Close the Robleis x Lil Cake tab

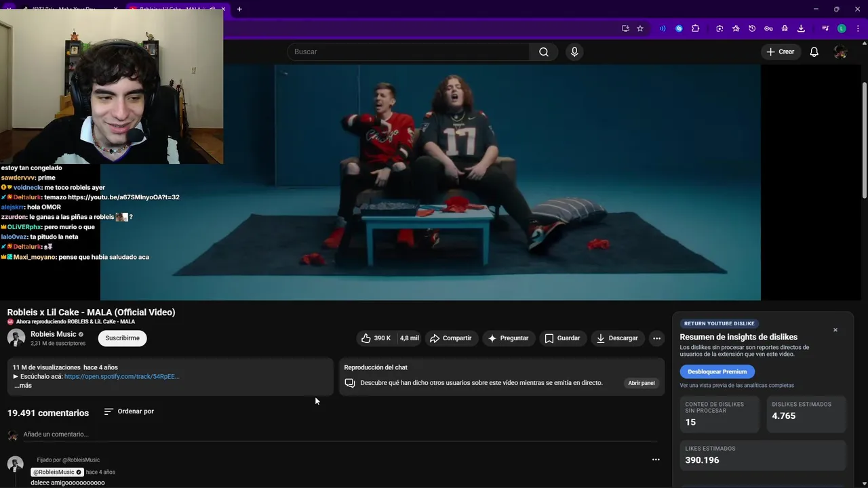click(224, 9)
